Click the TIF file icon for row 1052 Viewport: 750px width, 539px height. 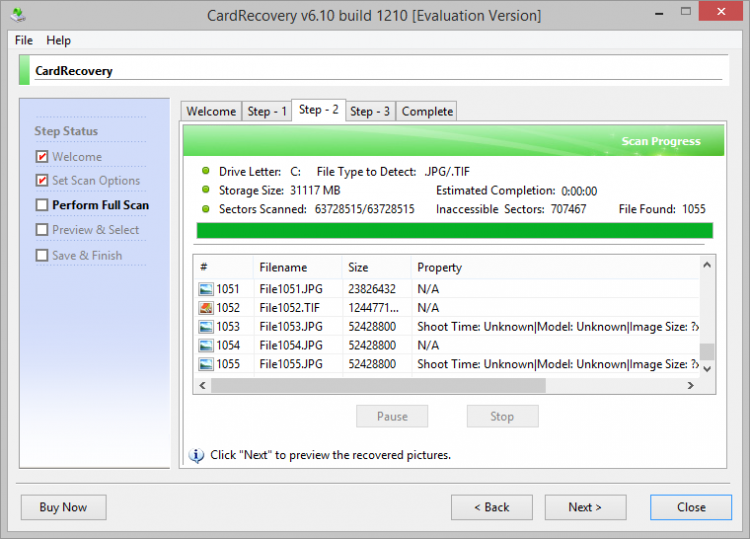206,308
